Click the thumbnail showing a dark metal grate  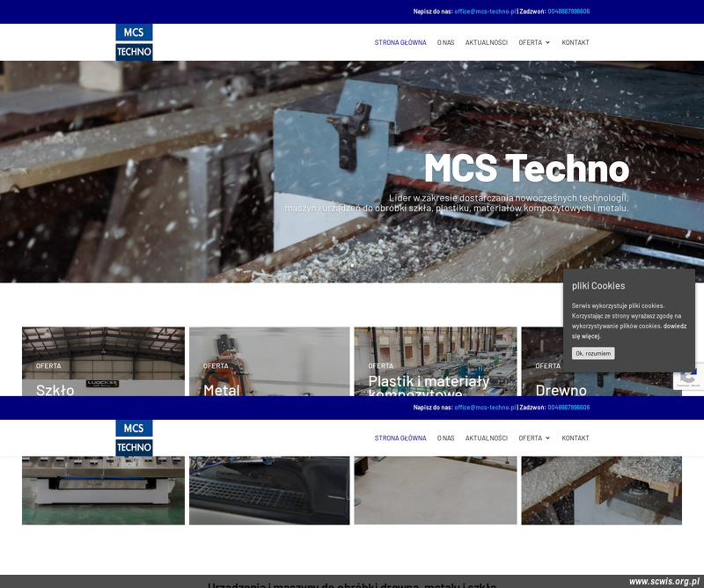click(269, 490)
